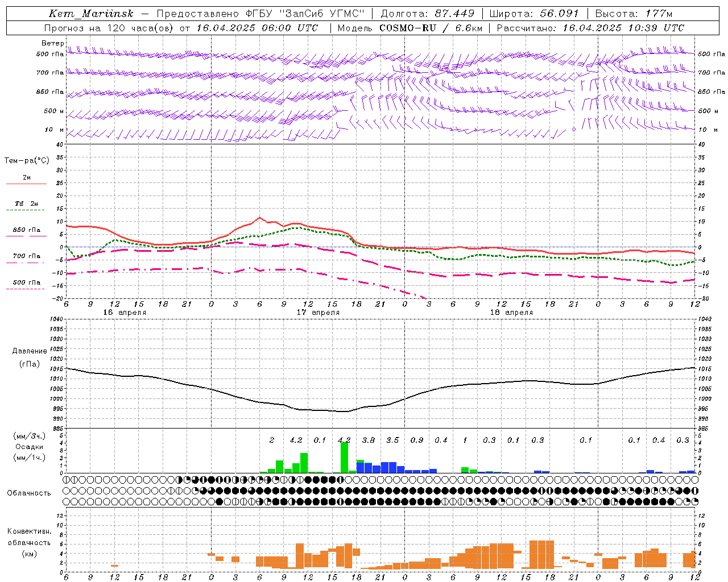This screenshot has height=582, width=728.
Task: Click the "Ветер" wind panel label
Action: (x=52, y=43)
